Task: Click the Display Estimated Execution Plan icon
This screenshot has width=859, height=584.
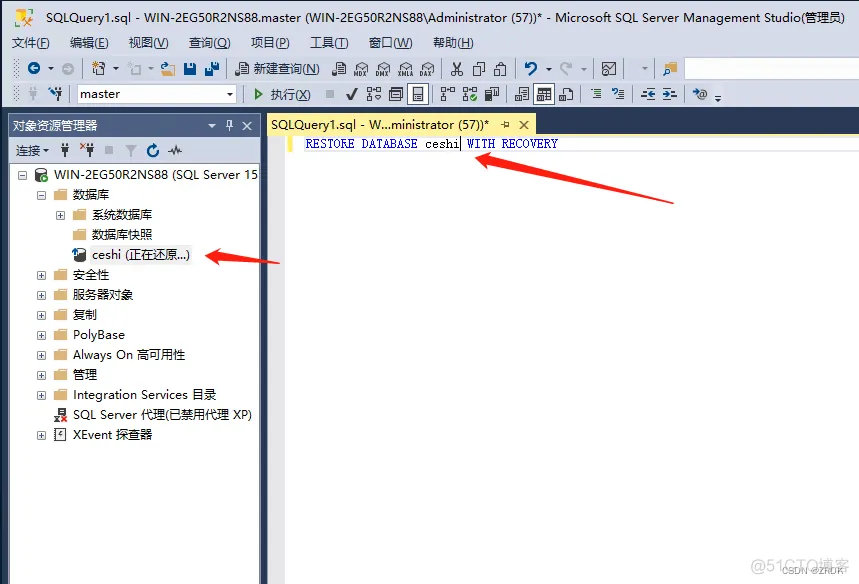Action: (374, 94)
